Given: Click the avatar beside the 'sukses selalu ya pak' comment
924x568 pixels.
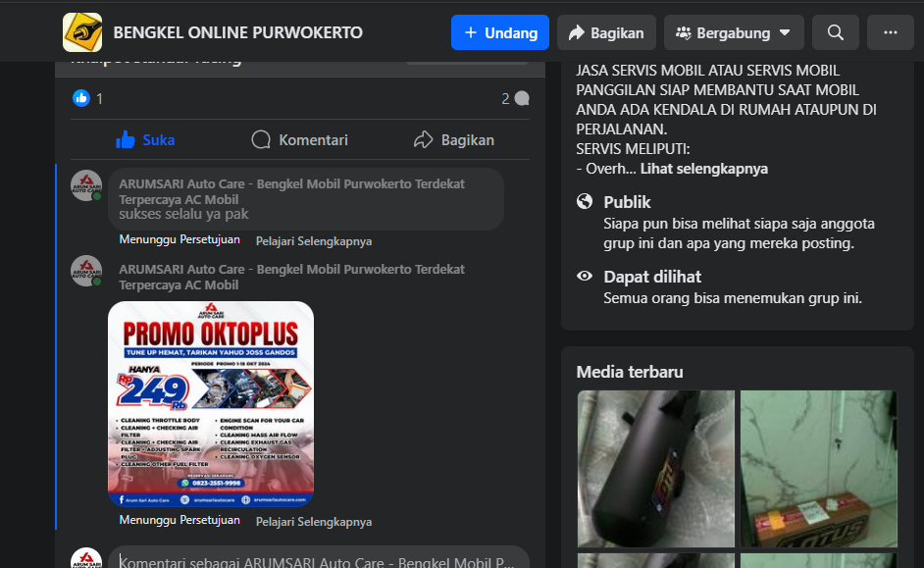Looking at the screenshot, I should pyautogui.click(x=86, y=185).
